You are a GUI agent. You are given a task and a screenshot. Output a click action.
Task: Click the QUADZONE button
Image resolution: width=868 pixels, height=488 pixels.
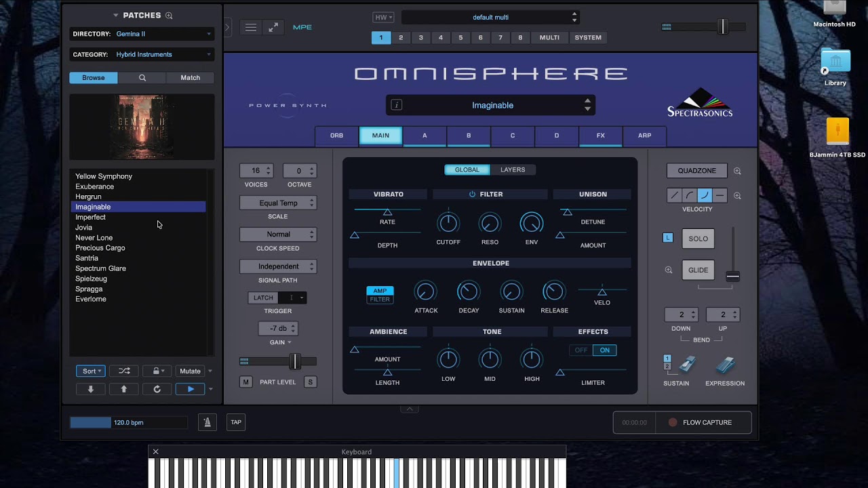pos(696,171)
